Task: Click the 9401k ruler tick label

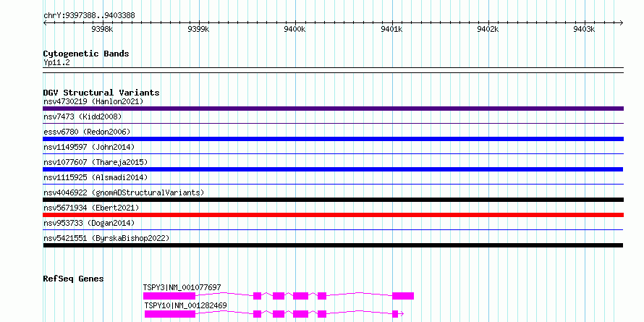Action: click(x=391, y=29)
